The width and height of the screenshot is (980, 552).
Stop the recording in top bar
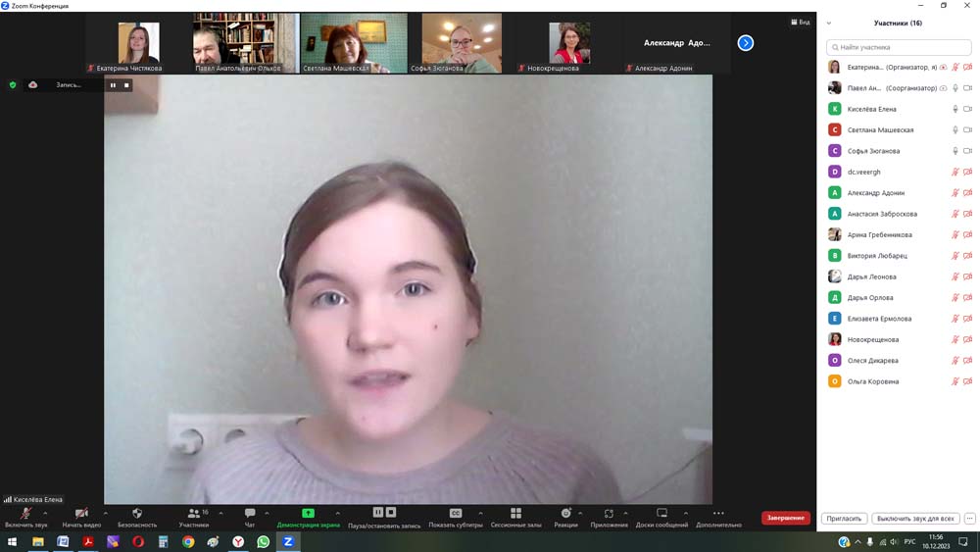pos(126,85)
